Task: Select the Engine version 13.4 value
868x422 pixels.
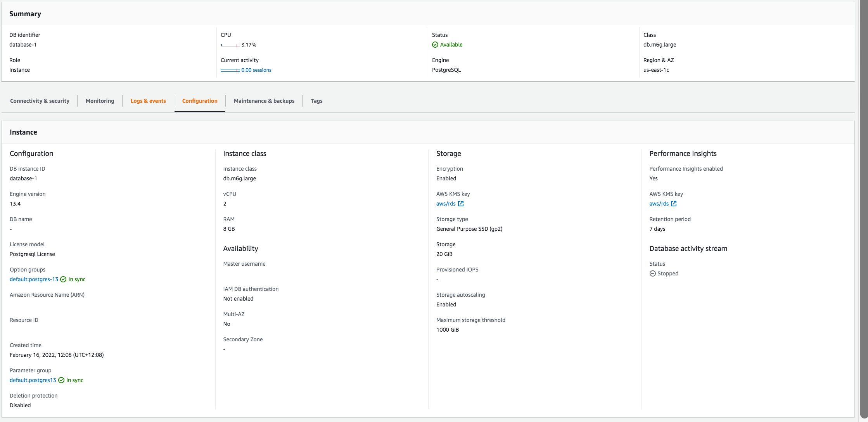Action: click(x=15, y=204)
